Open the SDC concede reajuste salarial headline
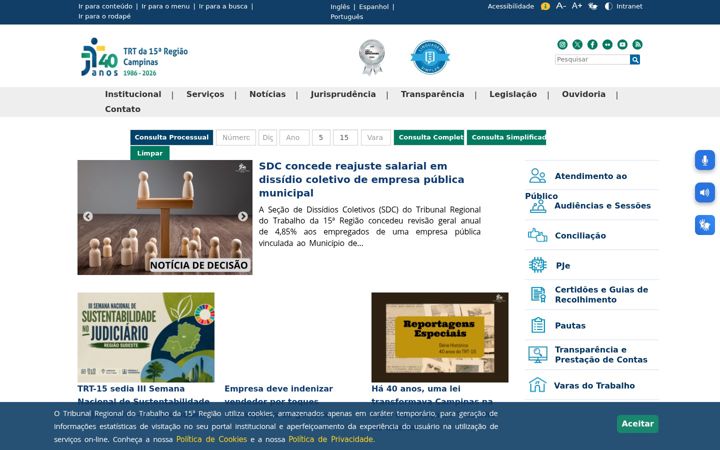 (x=361, y=179)
